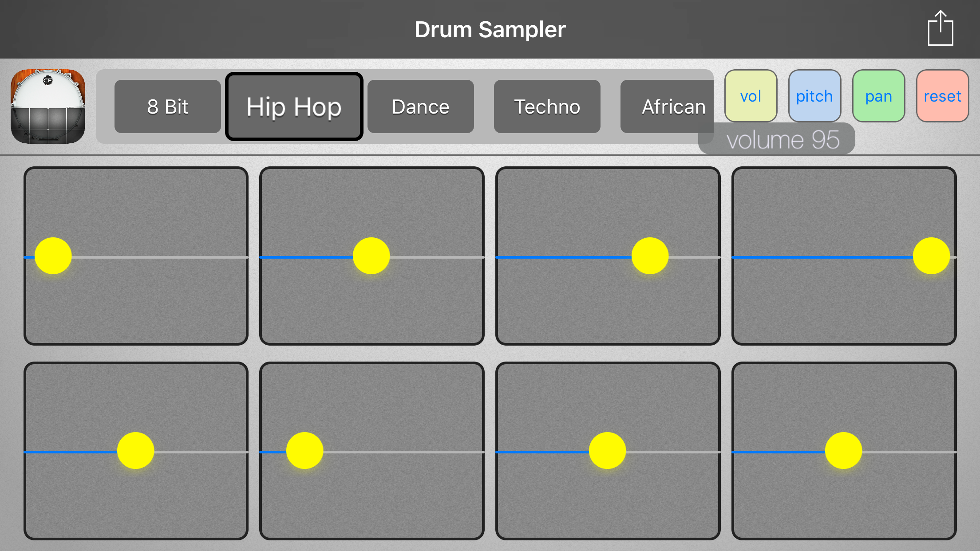Select the 8 Bit drum kit
Image resolution: width=980 pixels, height=551 pixels.
[x=167, y=106]
